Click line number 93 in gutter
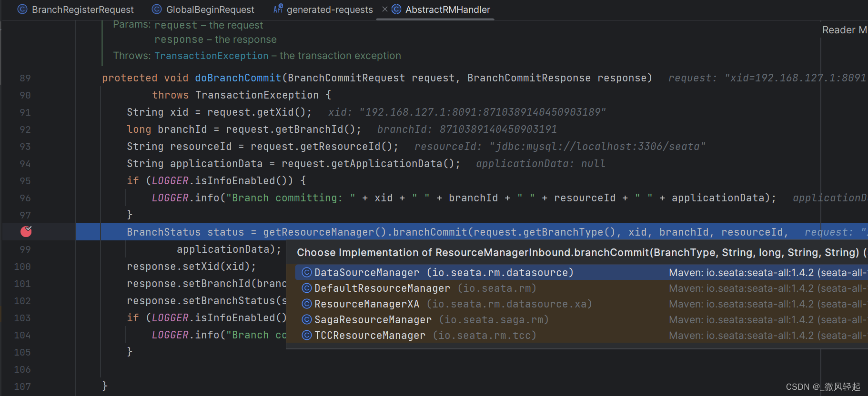Image resolution: width=868 pixels, height=396 pixels. 25,147
